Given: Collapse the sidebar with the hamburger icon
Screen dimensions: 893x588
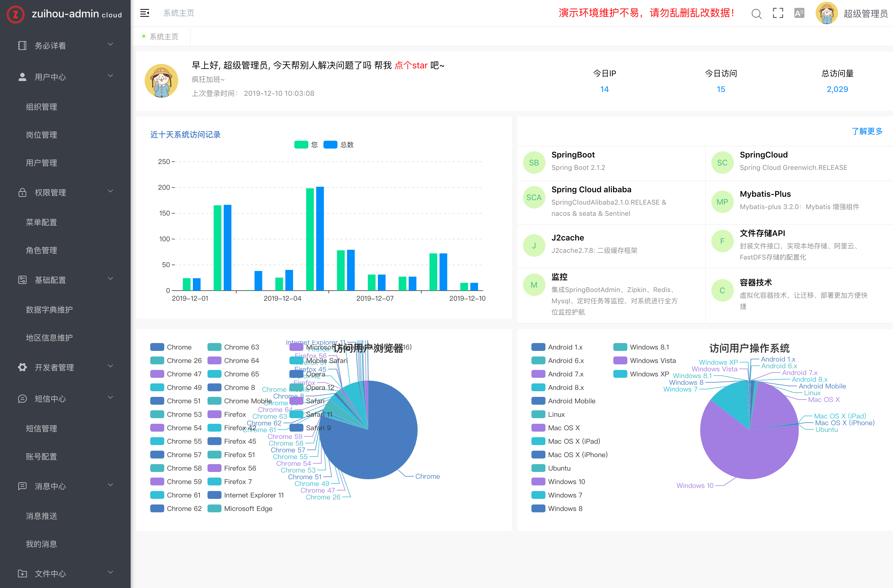Looking at the screenshot, I should click(x=144, y=13).
